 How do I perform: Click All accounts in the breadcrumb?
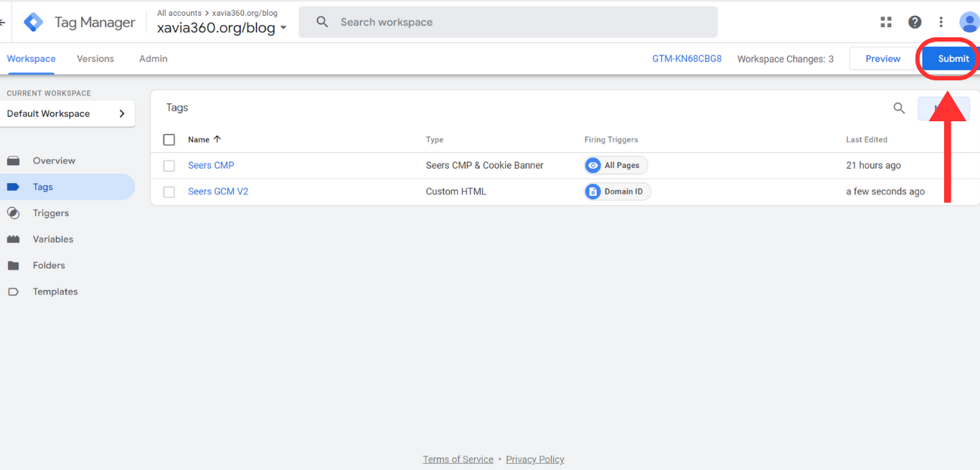click(179, 13)
